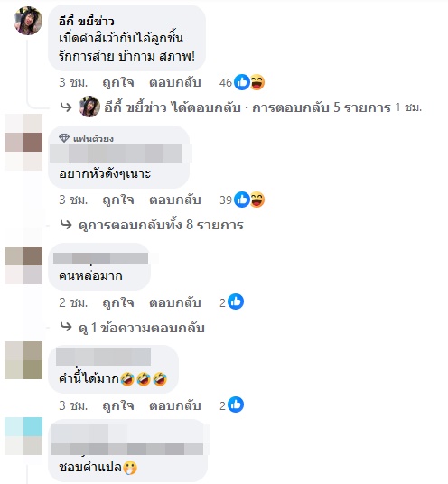Click the like reaction icon beside 39
Viewport: 448px width, 484px height.
[x=242, y=200]
